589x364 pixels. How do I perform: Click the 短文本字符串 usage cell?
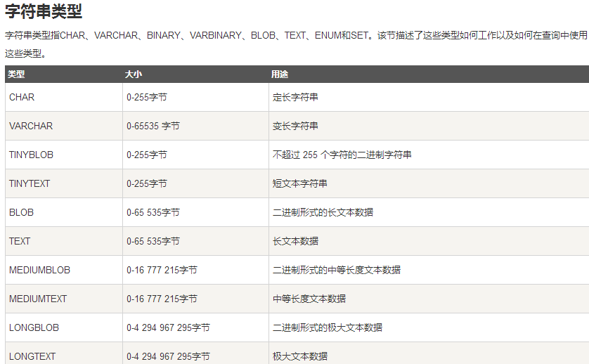pyautogui.click(x=429, y=183)
